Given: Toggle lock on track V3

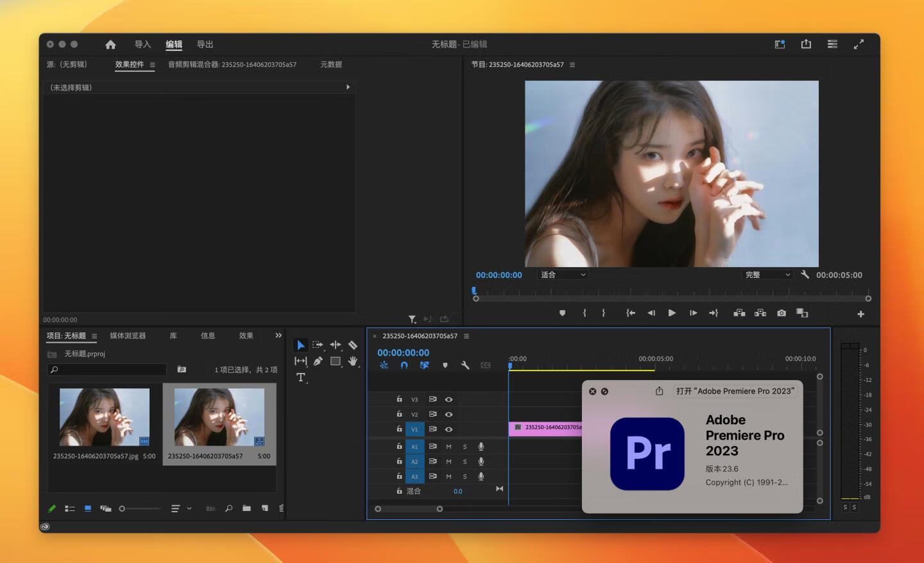Looking at the screenshot, I should [399, 399].
